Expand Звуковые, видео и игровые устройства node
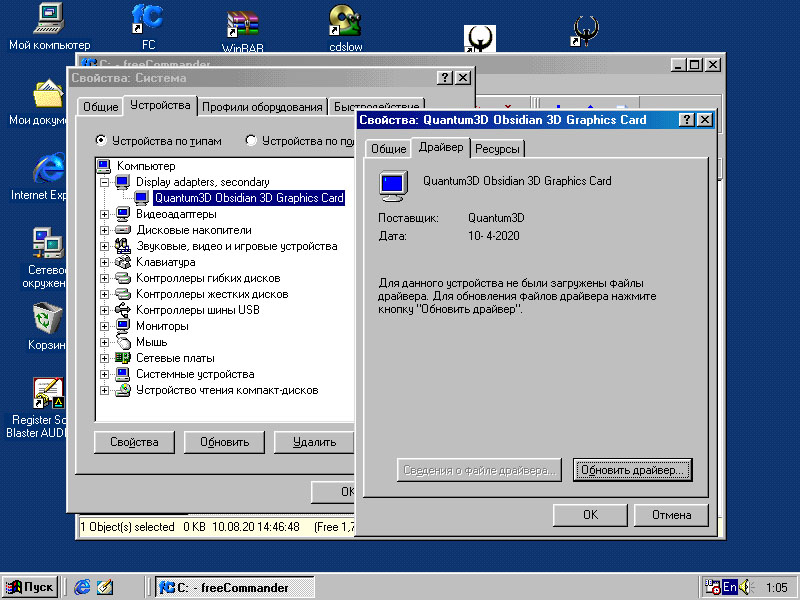This screenshot has height=600, width=800. point(105,246)
